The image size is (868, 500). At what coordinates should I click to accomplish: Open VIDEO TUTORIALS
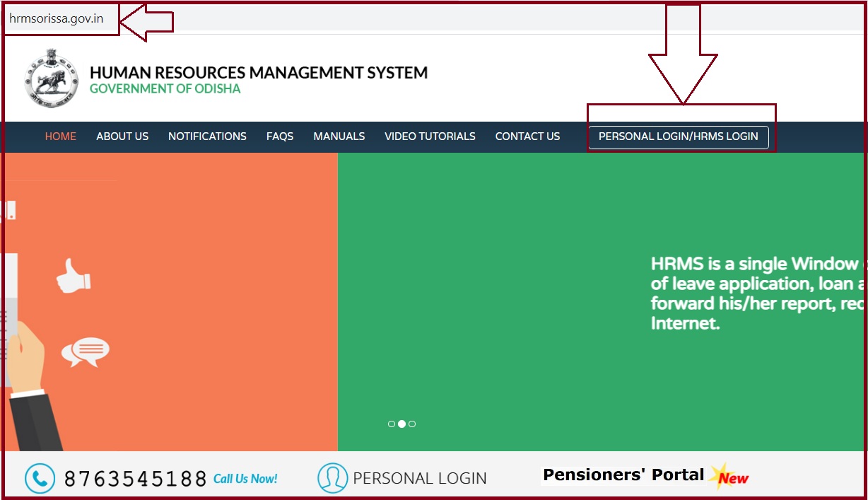[x=430, y=136]
